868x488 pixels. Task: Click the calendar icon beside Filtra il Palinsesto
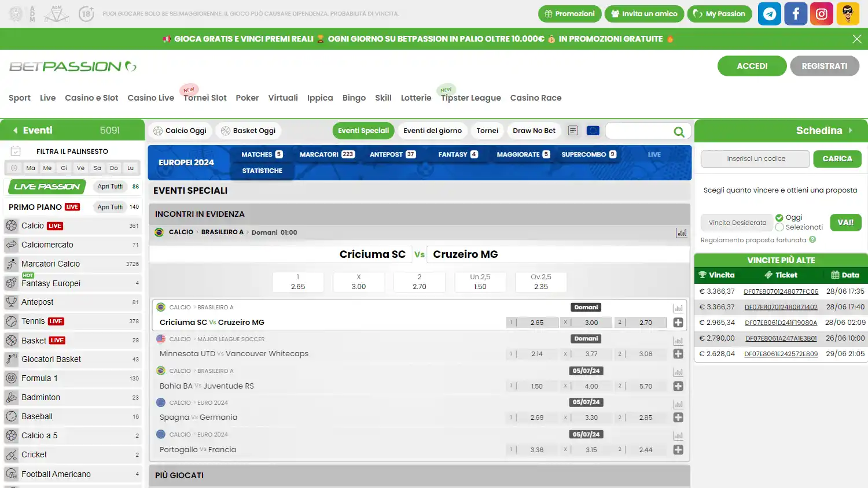(16, 151)
